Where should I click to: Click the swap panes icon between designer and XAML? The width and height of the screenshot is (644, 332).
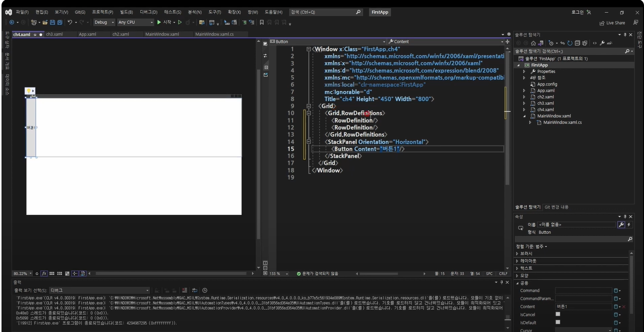(x=266, y=56)
